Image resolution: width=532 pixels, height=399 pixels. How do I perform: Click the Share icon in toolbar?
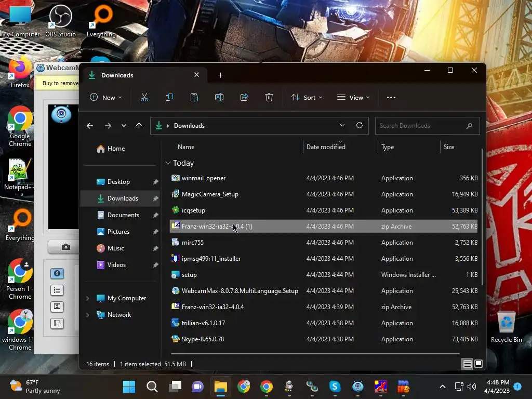(244, 97)
